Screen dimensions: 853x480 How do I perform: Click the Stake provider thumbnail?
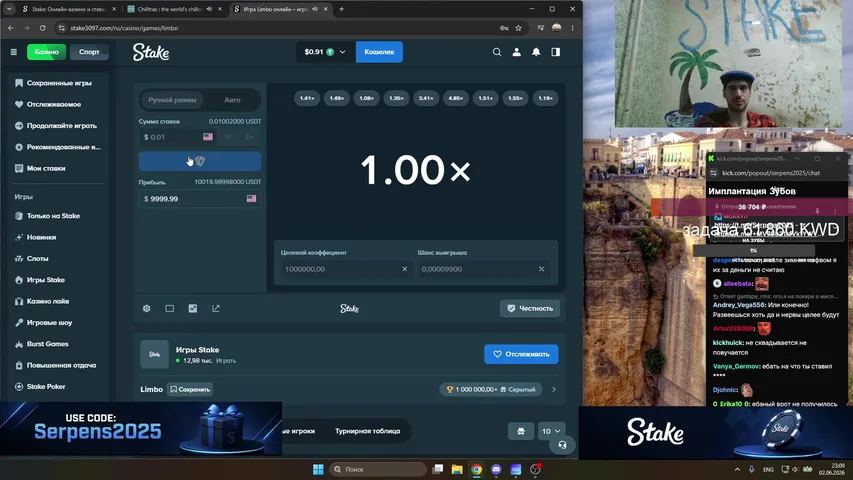[154, 354]
